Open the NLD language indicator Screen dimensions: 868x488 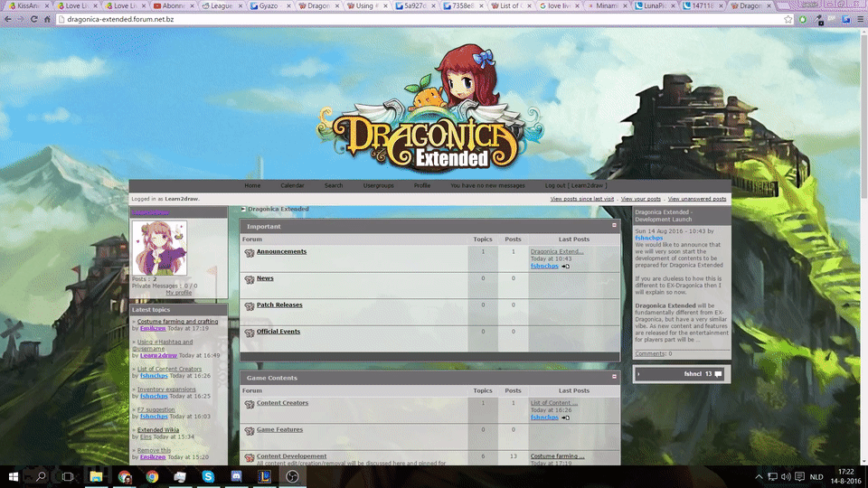[x=816, y=477]
